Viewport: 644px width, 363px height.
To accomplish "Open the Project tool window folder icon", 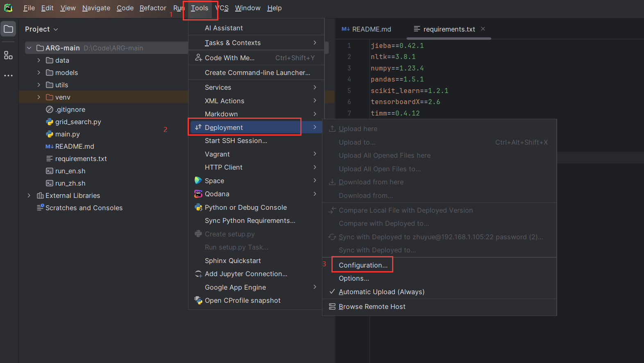I will click(8, 29).
